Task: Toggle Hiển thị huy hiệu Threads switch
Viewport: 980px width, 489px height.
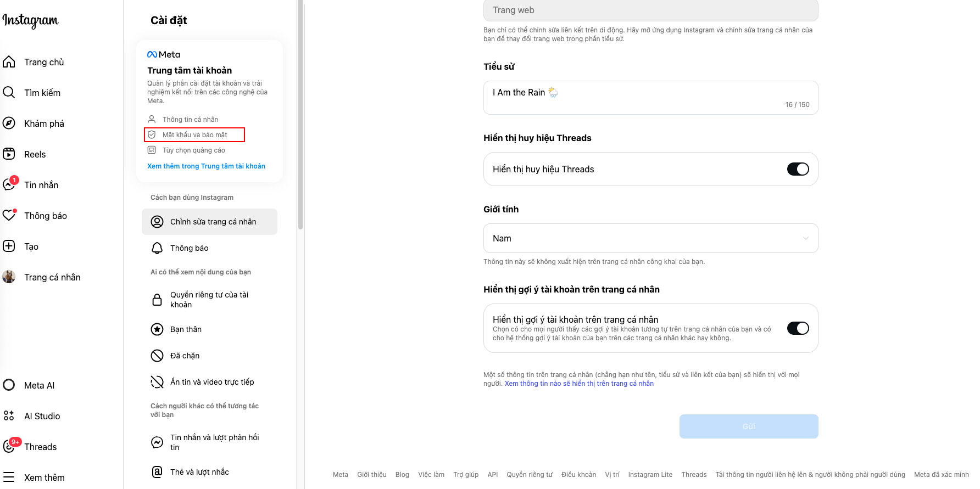Action: click(798, 169)
